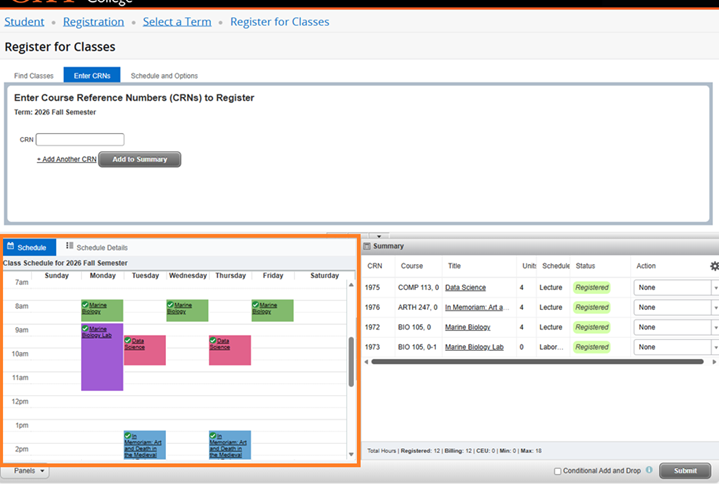Click Registered status for CRN 1973

592,347
